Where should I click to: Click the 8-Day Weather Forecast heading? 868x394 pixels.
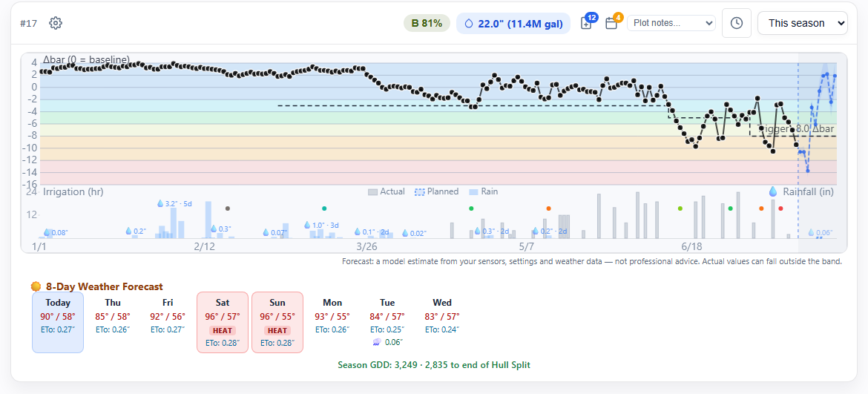pos(104,286)
